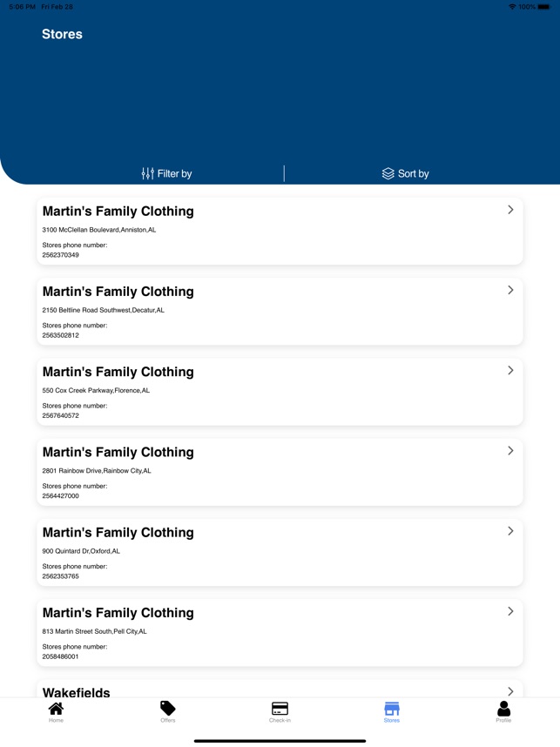Open the Oxford store chevron
Viewport: 560px width, 747px height.
(510, 531)
